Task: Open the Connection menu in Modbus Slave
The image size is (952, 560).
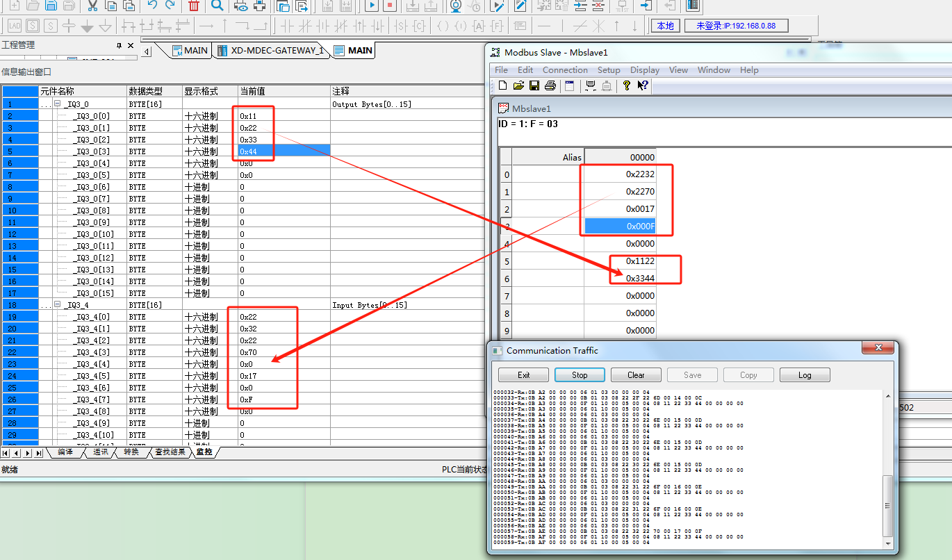Action: click(x=565, y=70)
